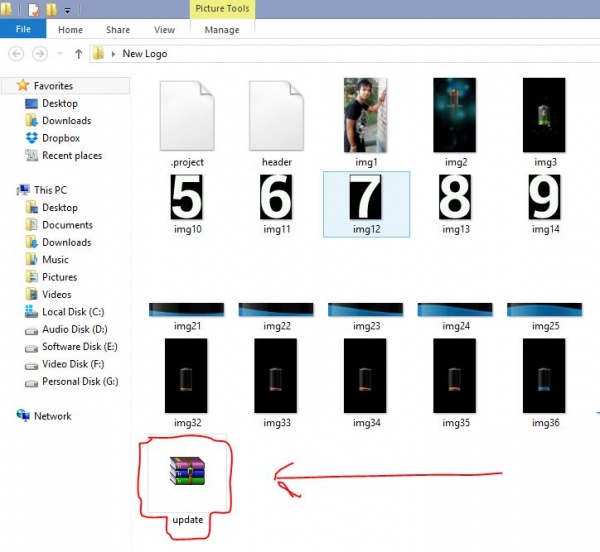Expand the address bar breadcrumb chevron
The height and width of the screenshot is (552, 600).
click(113, 54)
